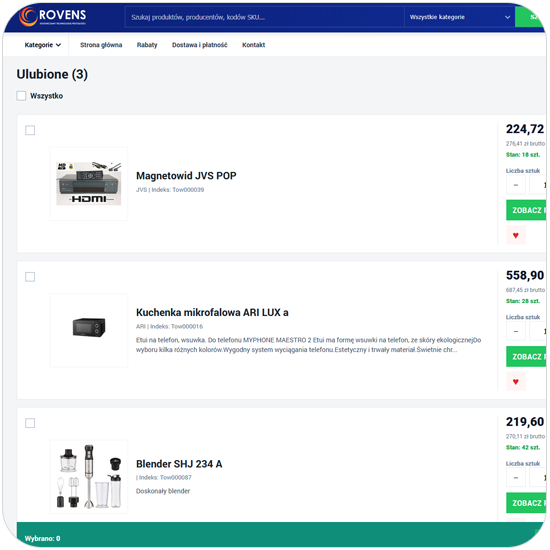Decrease quantity for Magnetowid JVS POP

[x=516, y=185]
